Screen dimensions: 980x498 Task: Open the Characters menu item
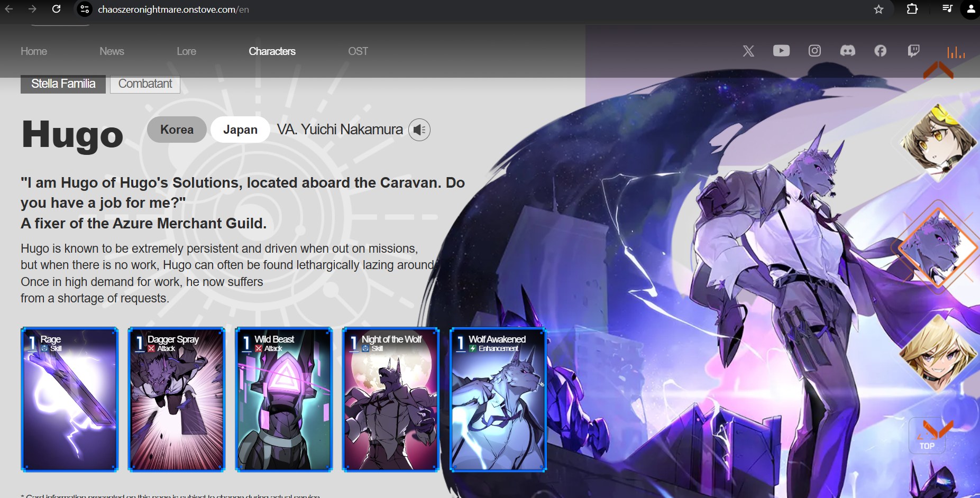point(272,51)
